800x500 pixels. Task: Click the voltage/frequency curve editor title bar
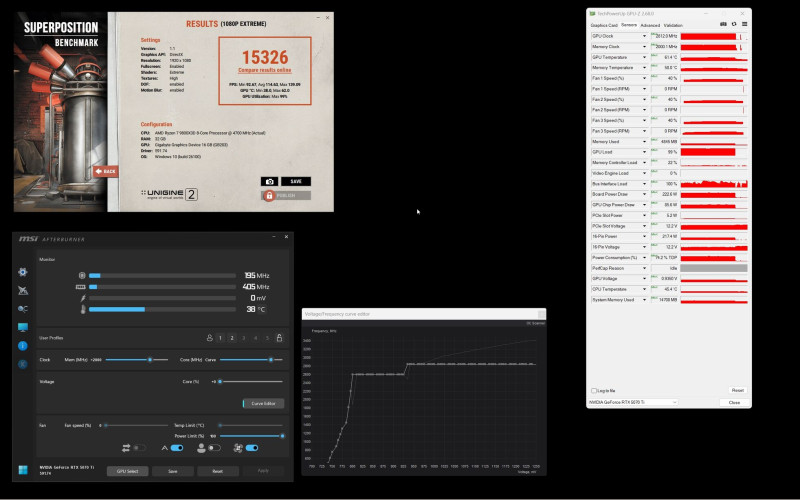[423, 314]
